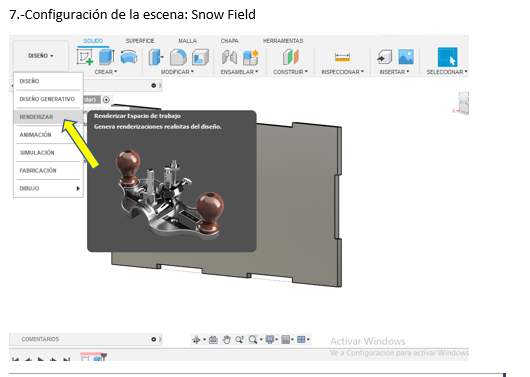Click the extrude feature in the timeline
The image size is (530, 377).
click(97, 358)
